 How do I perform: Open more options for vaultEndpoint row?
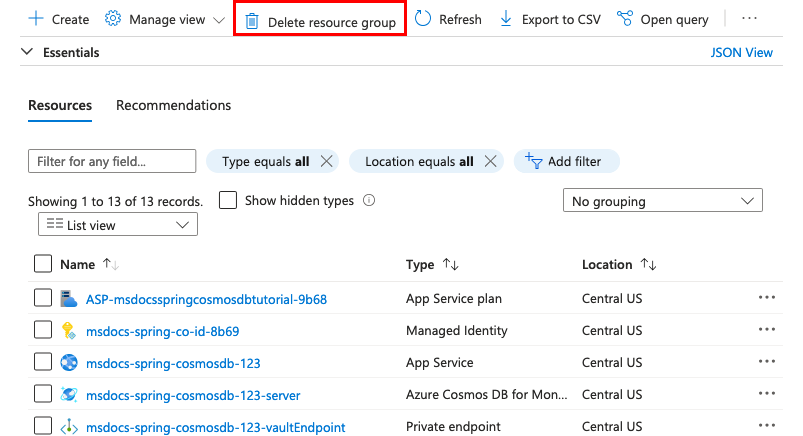click(767, 426)
